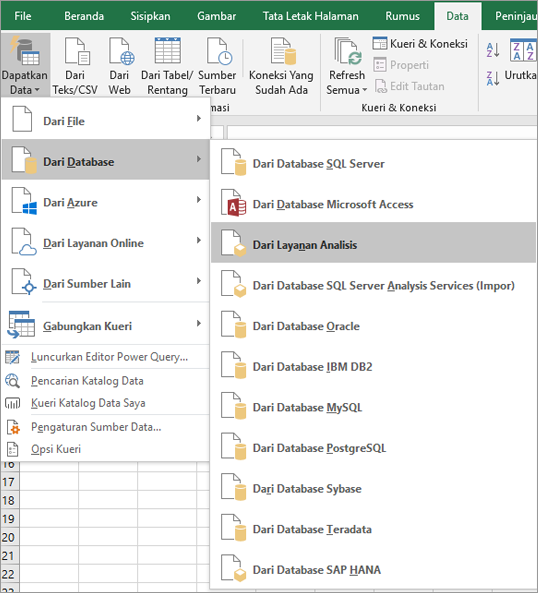Click the Dari Tabel/Rentang table icon
The width and height of the screenshot is (538, 593).
(x=167, y=50)
